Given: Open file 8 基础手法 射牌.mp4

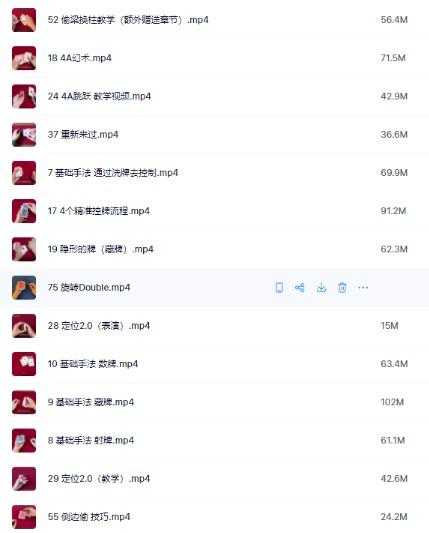Looking at the screenshot, I should 91,441.
